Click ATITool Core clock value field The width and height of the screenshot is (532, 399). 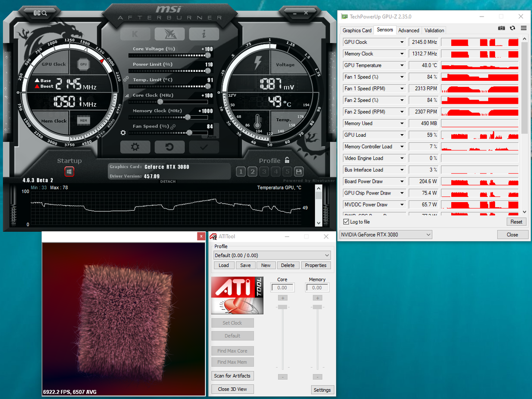click(282, 288)
